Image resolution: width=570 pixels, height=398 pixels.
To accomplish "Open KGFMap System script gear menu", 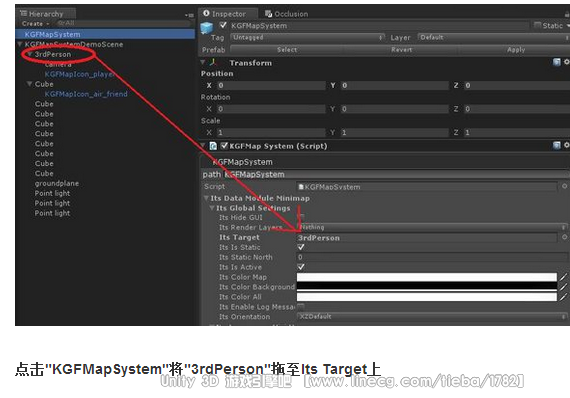I will 567,145.
